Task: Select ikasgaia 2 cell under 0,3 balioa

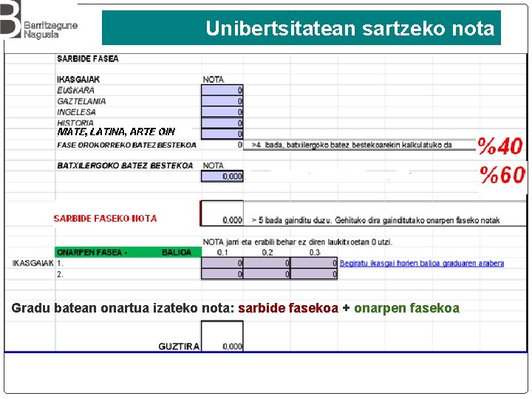Action: tap(314, 274)
